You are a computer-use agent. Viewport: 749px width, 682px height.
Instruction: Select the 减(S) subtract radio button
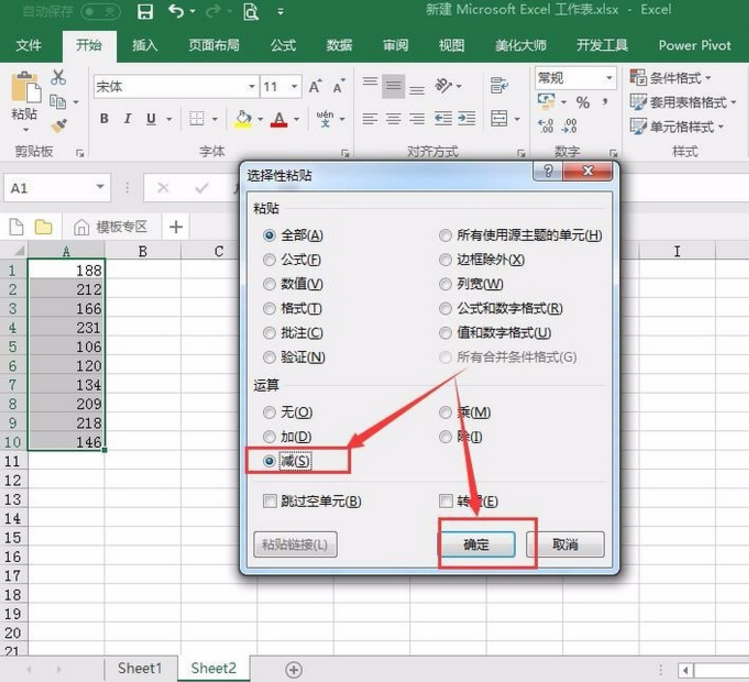click(x=268, y=461)
